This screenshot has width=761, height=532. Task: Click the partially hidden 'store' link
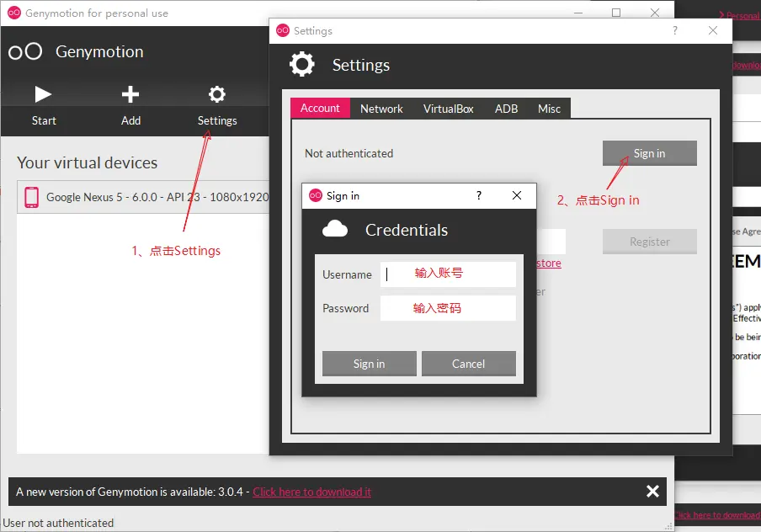coord(549,263)
